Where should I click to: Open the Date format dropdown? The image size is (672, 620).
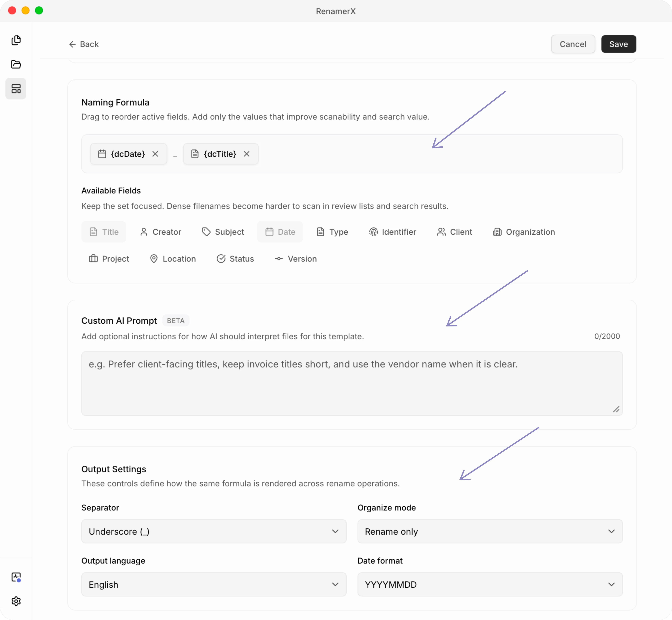(490, 584)
